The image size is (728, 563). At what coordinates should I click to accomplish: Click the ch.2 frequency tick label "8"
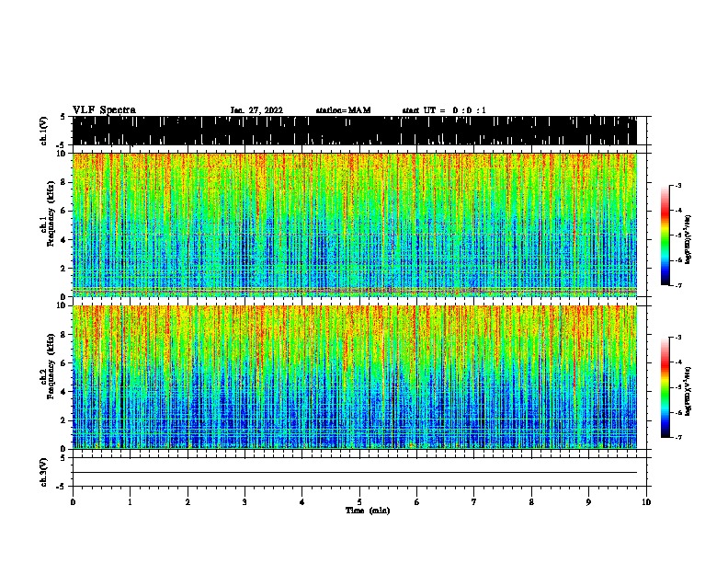(x=63, y=335)
